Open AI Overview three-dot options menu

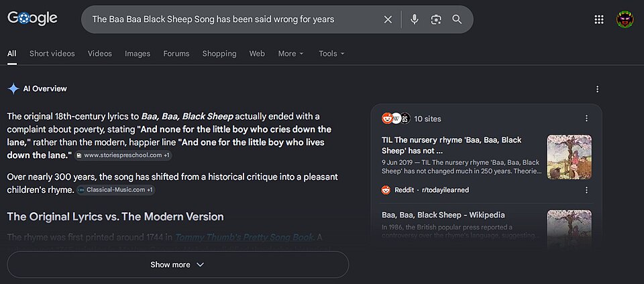click(x=597, y=89)
